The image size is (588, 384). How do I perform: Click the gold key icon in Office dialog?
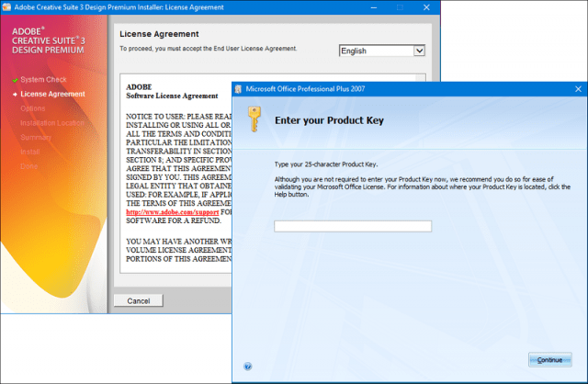click(254, 119)
